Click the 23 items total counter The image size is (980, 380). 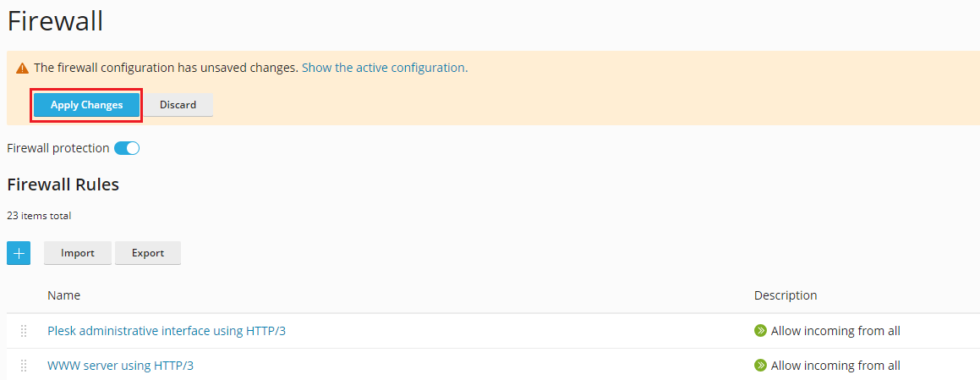(x=39, y=216)
